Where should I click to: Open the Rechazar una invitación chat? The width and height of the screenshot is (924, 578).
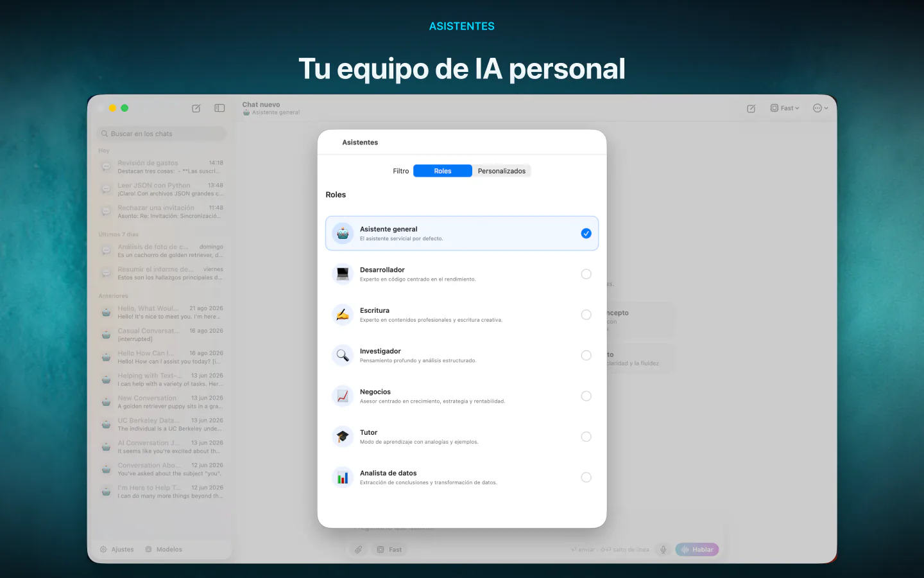162,212
